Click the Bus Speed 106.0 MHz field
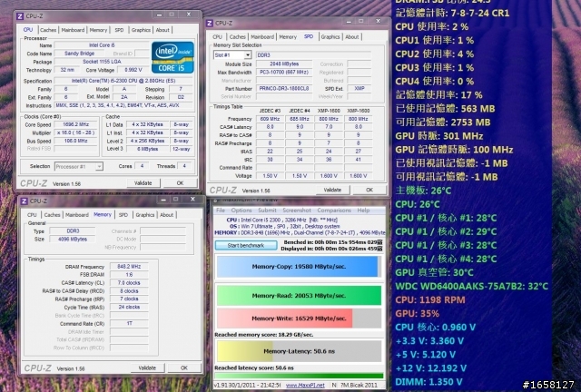The height and width of the screenshot is (392, 581). (x=76, y=141)
